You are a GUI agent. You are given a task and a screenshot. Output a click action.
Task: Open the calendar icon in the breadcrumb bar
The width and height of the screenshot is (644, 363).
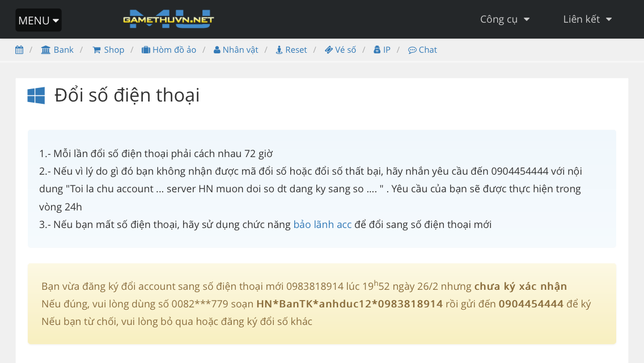click(x=19, y=50)
